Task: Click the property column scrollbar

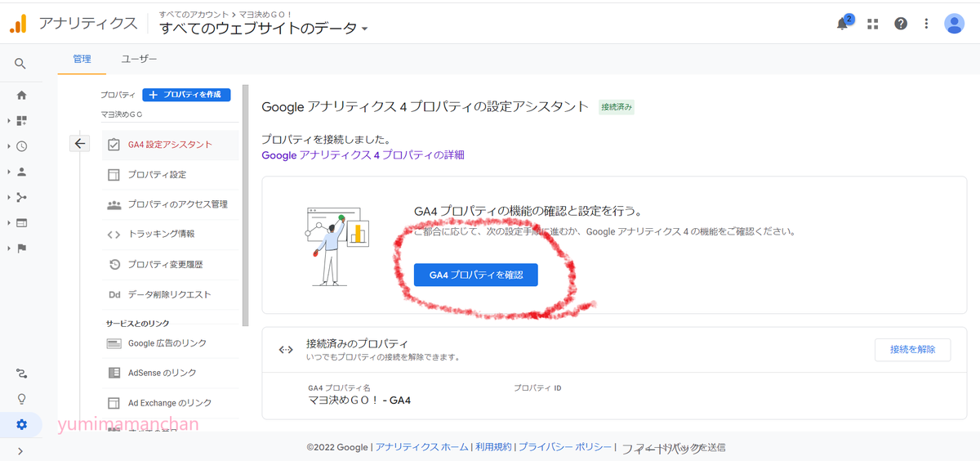Action: click(245, 204)
